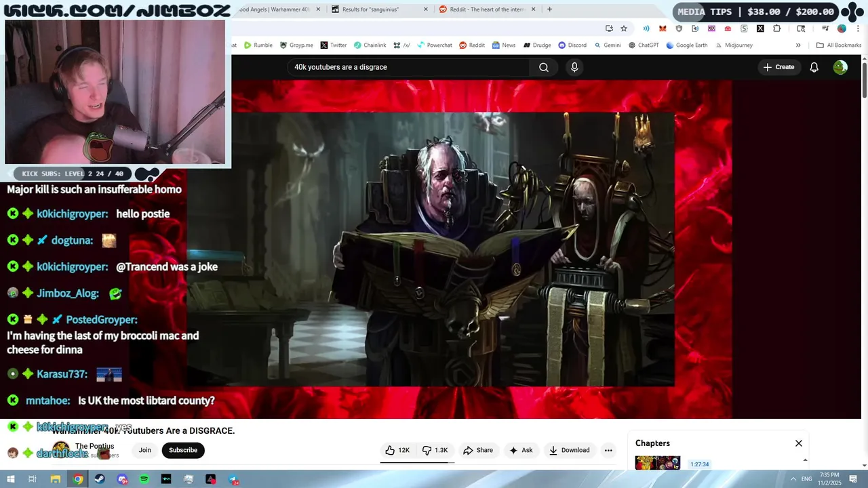Close the Reddit browser tab

coord(533,9)
